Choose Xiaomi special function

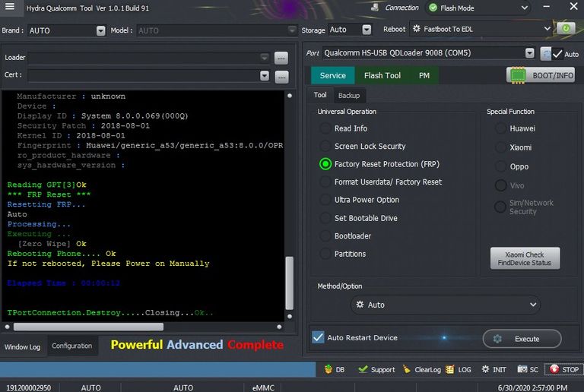tap(500, 147)
